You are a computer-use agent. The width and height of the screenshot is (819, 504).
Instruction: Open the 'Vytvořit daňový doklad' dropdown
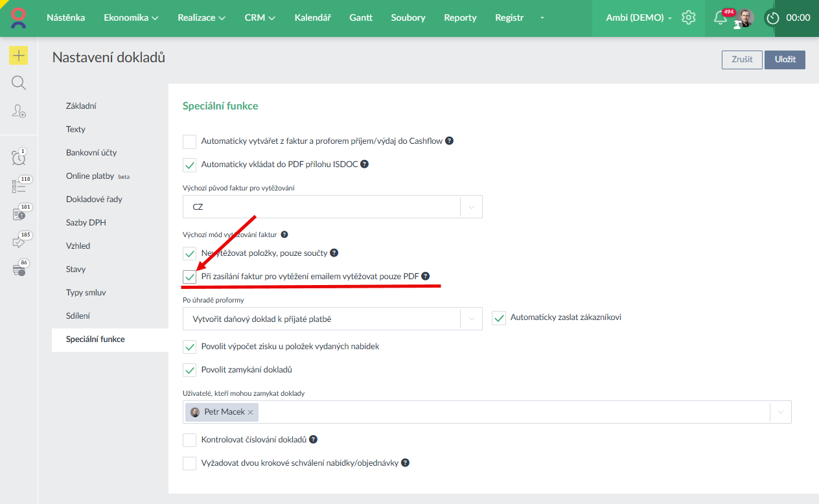[471, 319]
